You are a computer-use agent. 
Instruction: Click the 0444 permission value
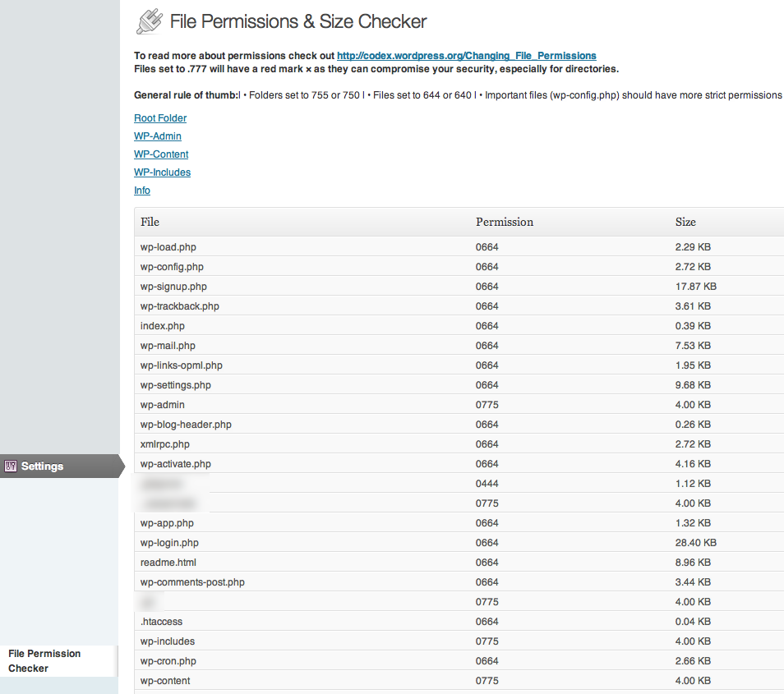[487, 484]
